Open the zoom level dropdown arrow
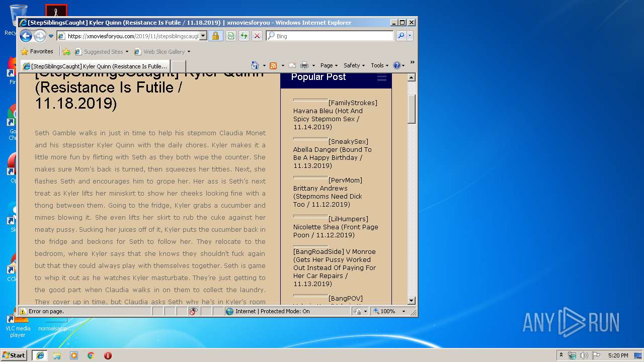This screenshot has height=362, width=644. click(x=404, y=311)
